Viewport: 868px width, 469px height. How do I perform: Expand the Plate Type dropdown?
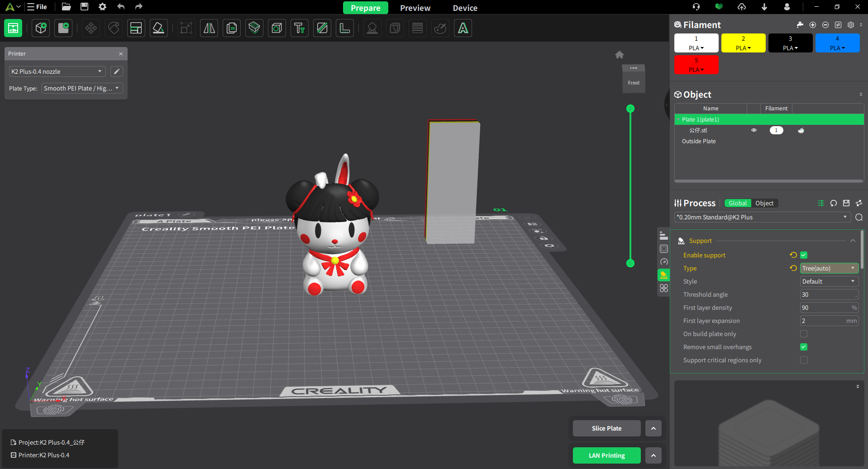[x=82, y=88]
